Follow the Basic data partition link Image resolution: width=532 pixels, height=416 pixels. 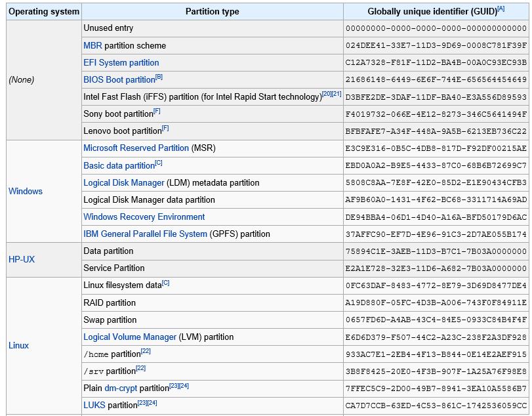tap(119, 165)
